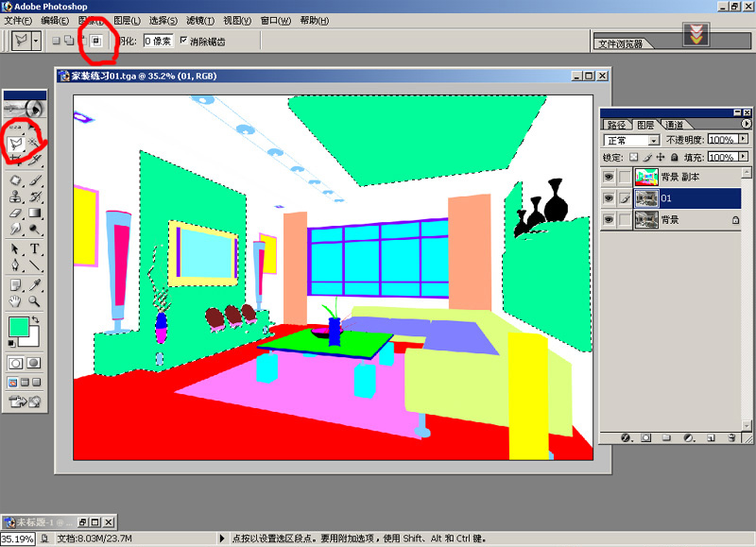
Task: Toggle link box of 背景 副本 layer
Action: 625,177
